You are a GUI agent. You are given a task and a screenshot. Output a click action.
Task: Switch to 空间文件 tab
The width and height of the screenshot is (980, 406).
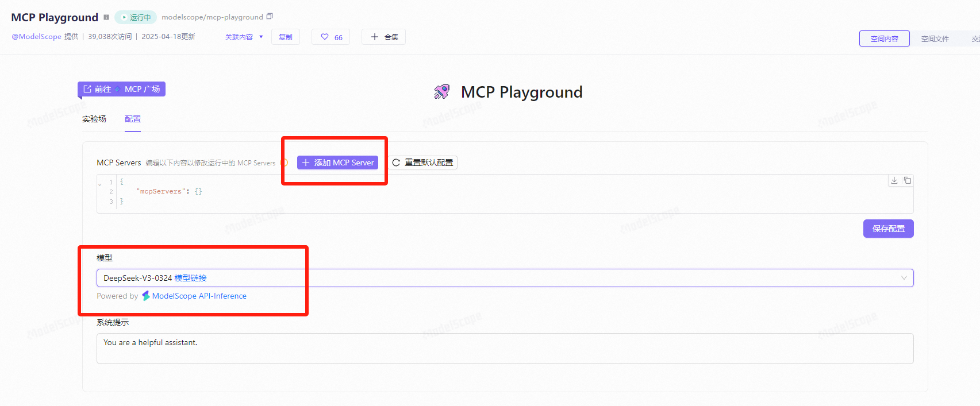(x=935, y=38)
